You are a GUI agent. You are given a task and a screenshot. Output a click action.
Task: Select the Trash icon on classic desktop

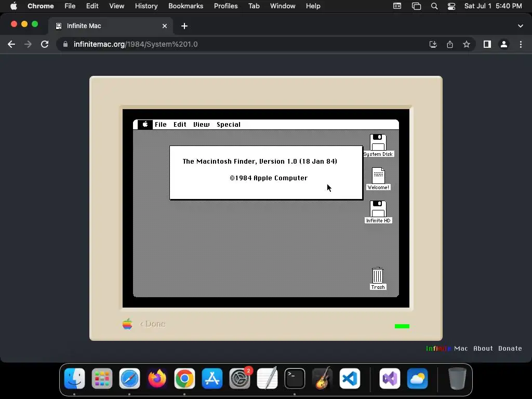[378, 275]
